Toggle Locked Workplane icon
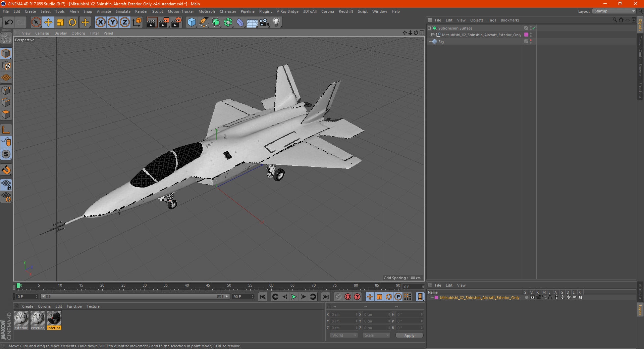 click(x=6, y=185)
